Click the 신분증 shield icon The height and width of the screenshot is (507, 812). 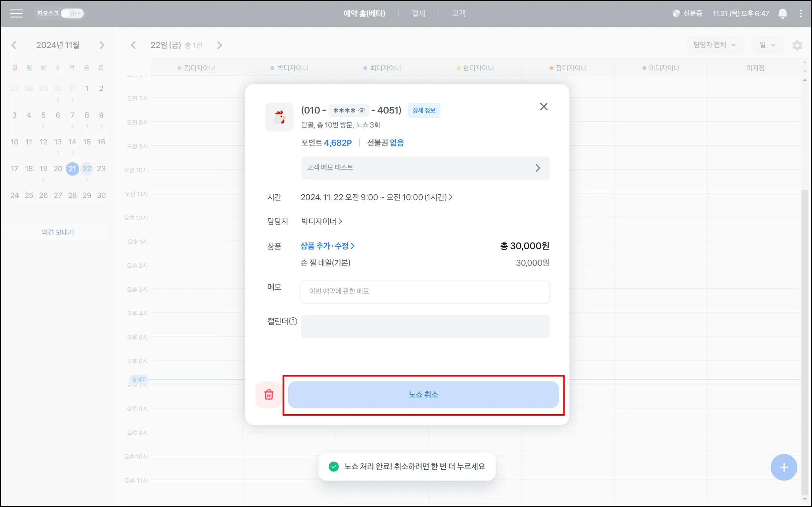point(676,13)
